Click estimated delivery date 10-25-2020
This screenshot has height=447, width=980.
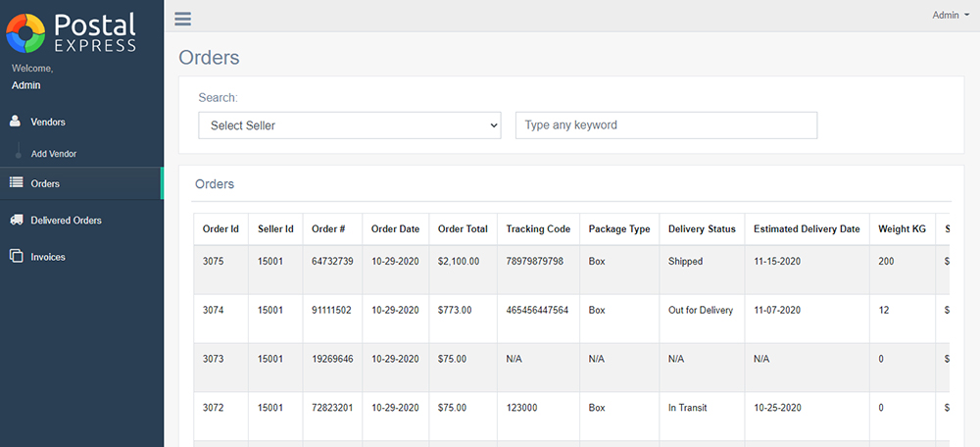point(777,408)
